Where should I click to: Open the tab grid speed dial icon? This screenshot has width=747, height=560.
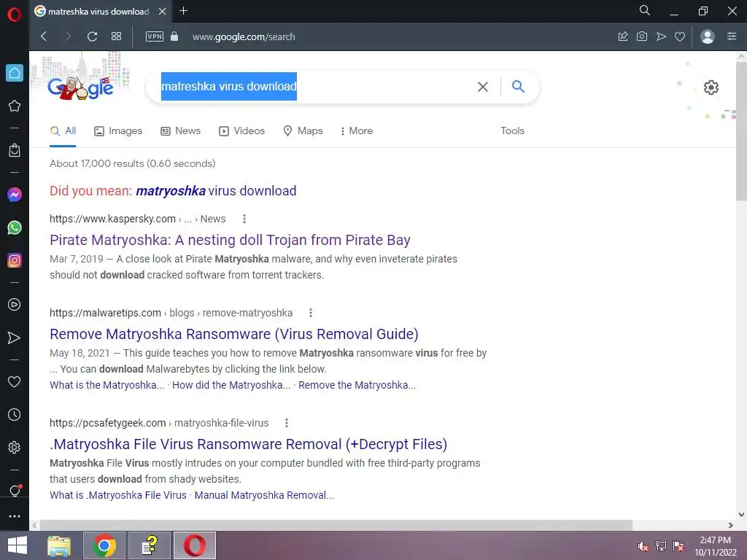tap(116, 36)
